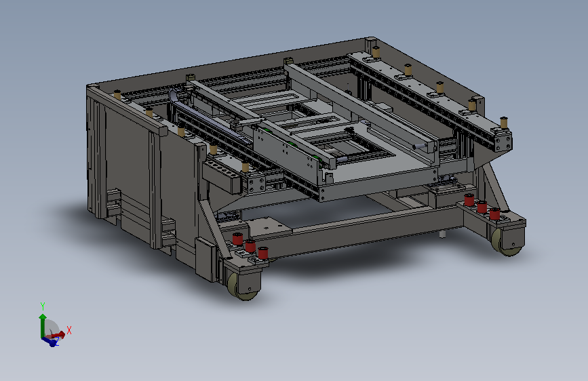Click the blue Z axis arrow of the triad

tap(50, 341)
